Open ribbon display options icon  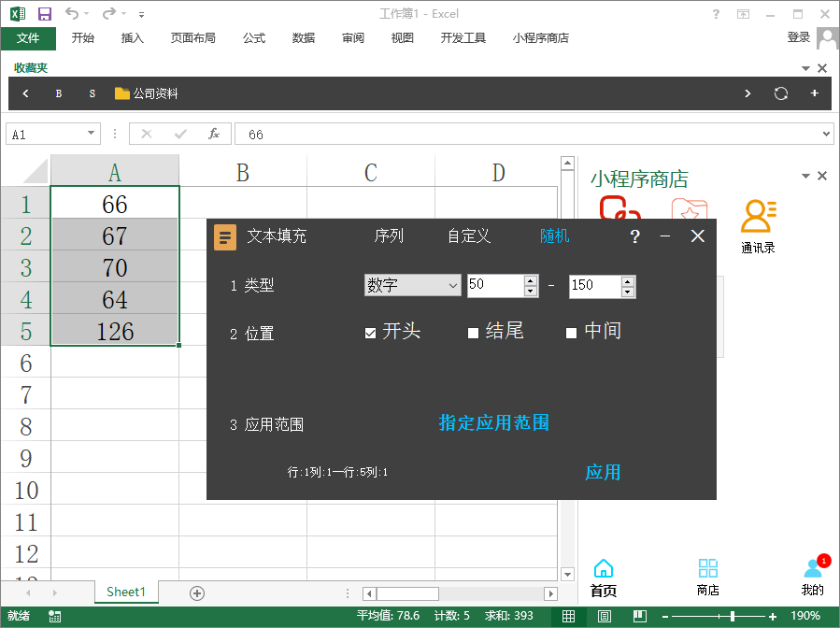[743, 14]
